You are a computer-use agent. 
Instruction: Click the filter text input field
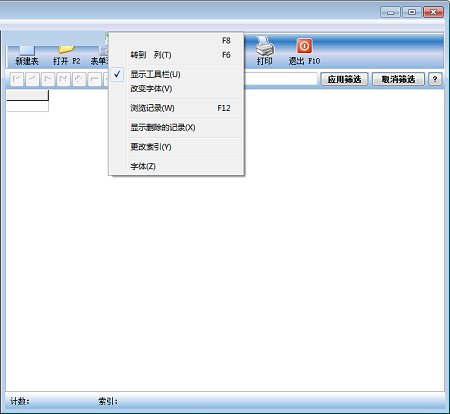(280, 79)
